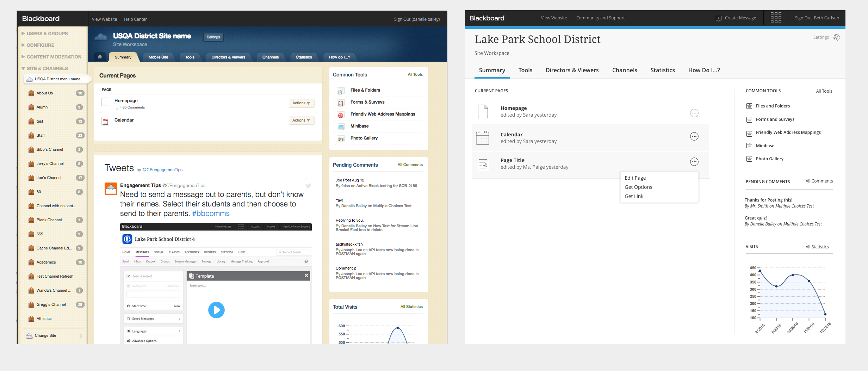Click the Twitter bird icon in tweet
This screenshot has width=868, height=371.
coord(308,186)
